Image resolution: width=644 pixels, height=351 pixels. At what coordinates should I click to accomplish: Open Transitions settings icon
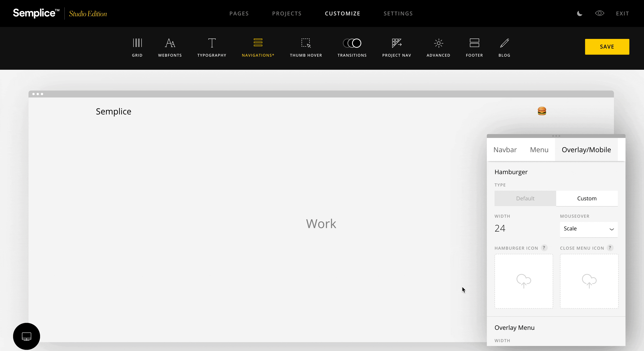click(352, 43)
